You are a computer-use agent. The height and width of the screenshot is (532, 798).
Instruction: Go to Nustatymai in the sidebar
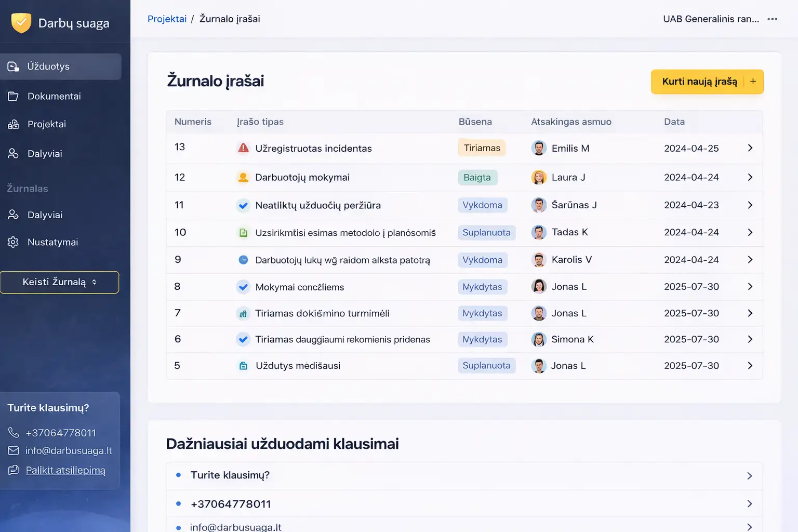pos(52,242)
